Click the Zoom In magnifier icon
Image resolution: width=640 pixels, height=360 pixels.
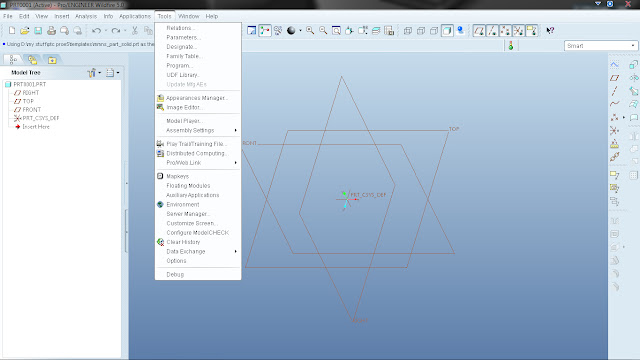[310, 31]
